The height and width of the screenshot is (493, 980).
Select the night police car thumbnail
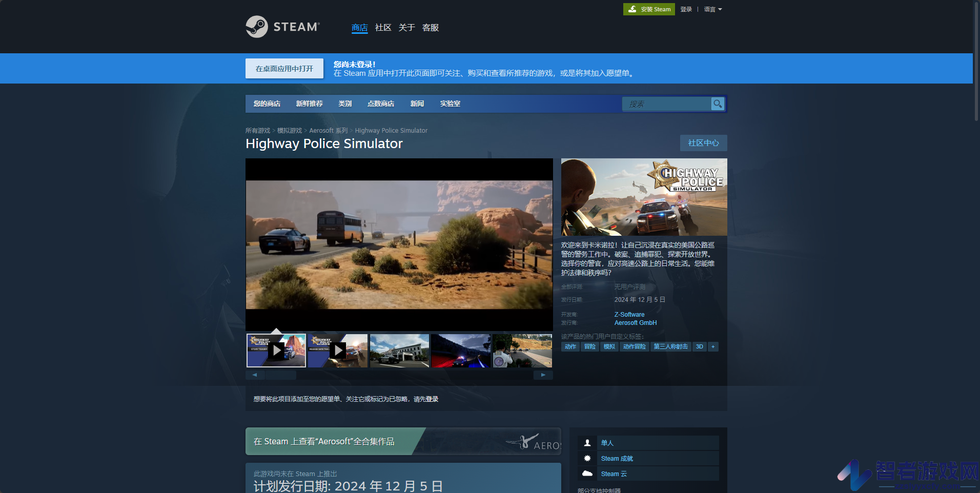click(461, 351)
